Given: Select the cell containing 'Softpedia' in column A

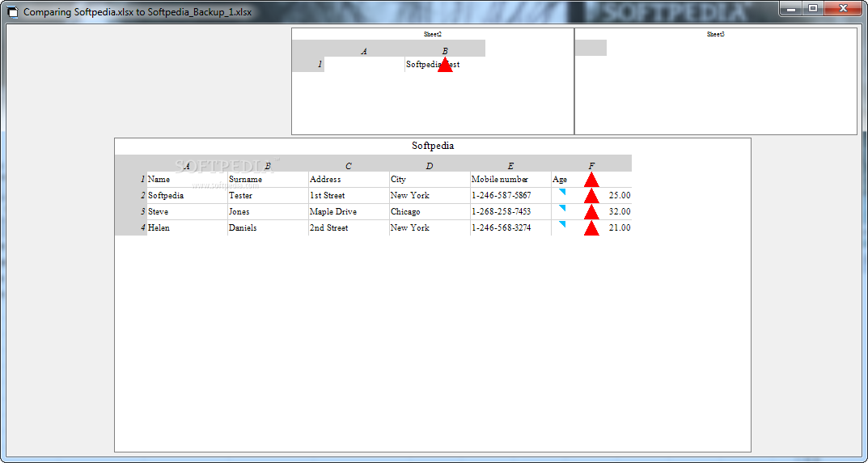Looking at the screenshot, I should tap(187, 196).
